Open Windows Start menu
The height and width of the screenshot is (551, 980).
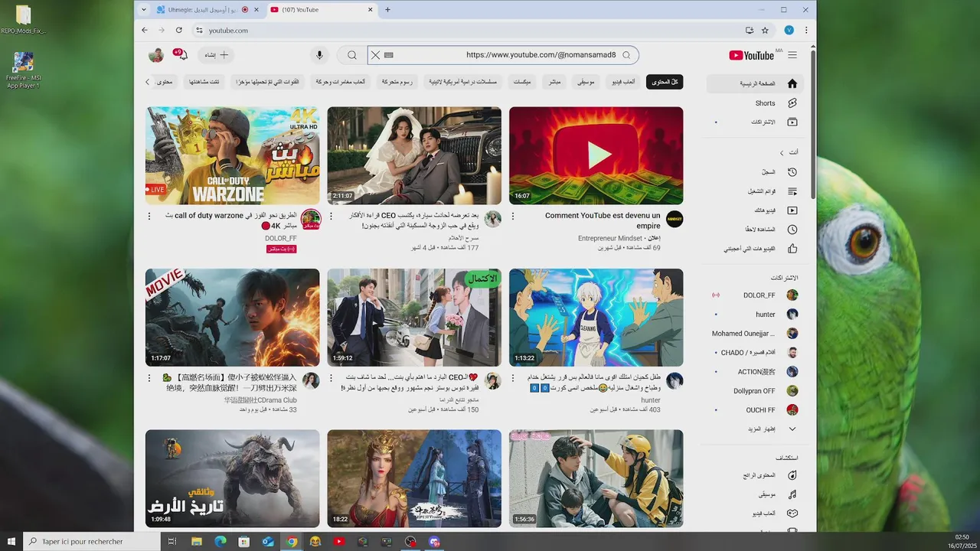click(x=11, y=541)
